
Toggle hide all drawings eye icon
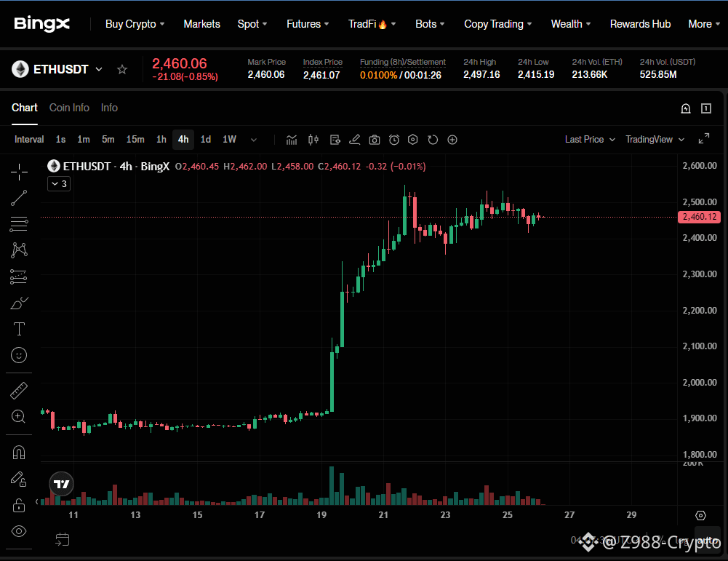pos(19,531)
